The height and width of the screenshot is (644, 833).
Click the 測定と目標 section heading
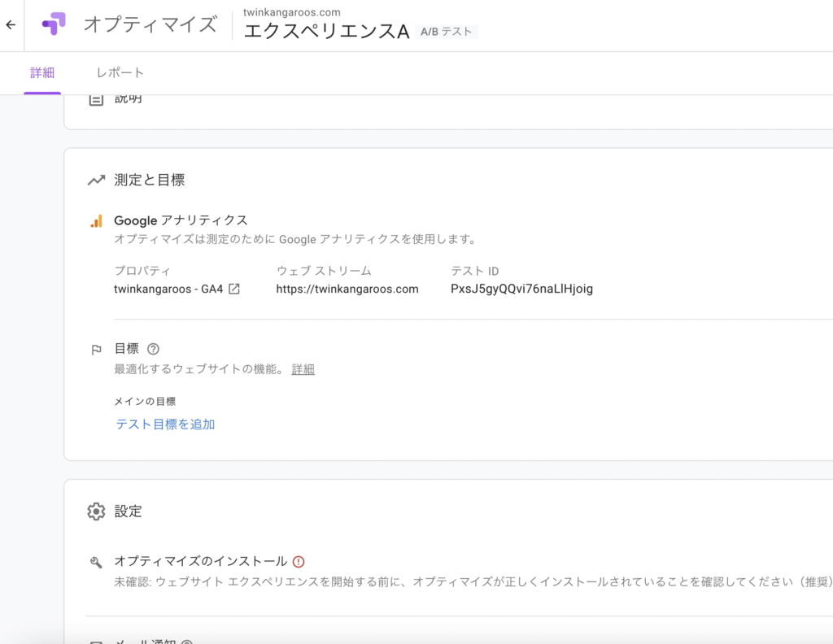click(x=150, y=180)
